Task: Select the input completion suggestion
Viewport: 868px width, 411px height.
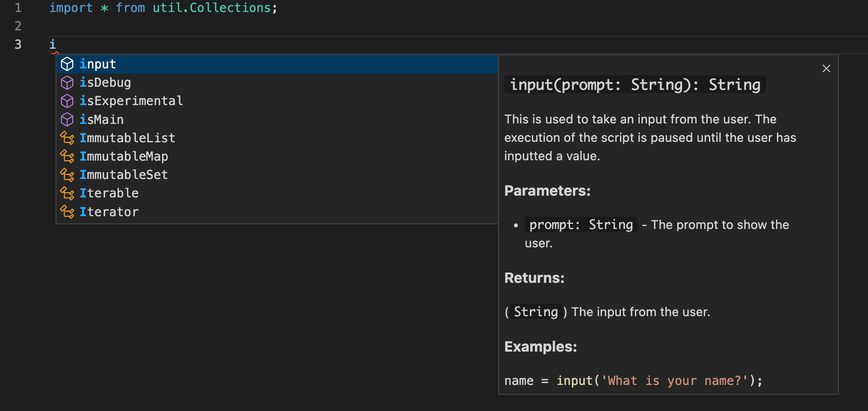Action: pyautogui.click(x=98, y=64)
